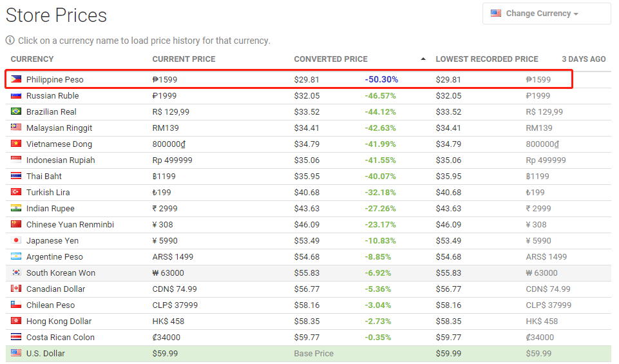Load Indian Rupee price history
Screen dimensions: 619x364
(50, 209)
